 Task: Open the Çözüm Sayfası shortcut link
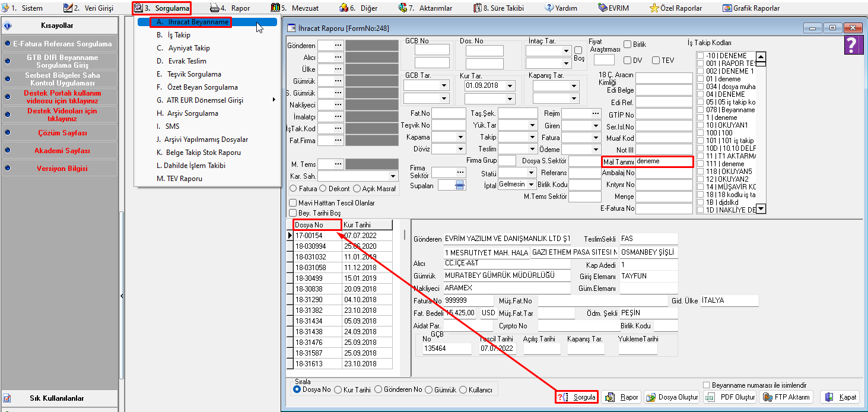tap(62, 133)
